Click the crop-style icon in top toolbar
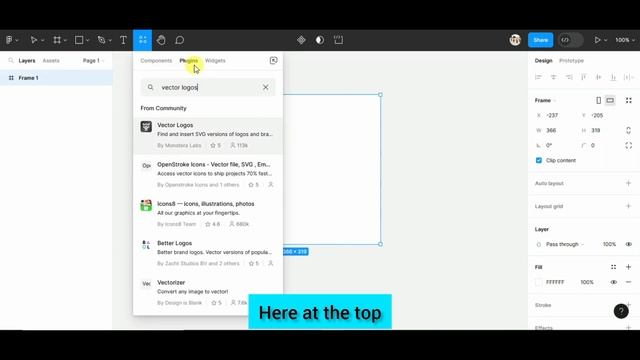Screen dimensions: 640x360 pos(338,40)
